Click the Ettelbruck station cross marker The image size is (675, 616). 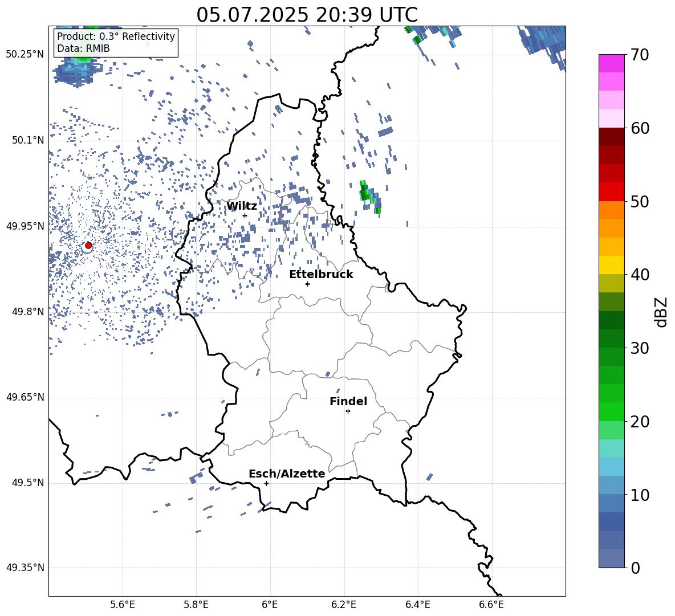tap(307, 284)
